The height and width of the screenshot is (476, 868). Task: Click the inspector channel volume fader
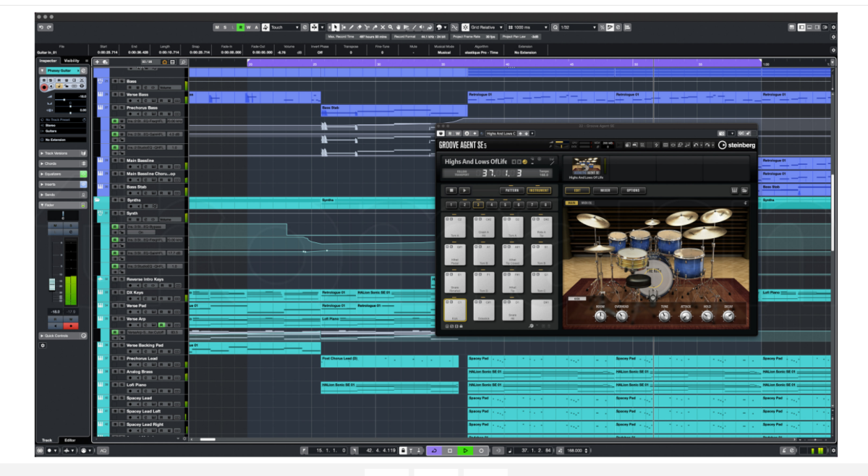pyautogui.click(x=52, y=284)
